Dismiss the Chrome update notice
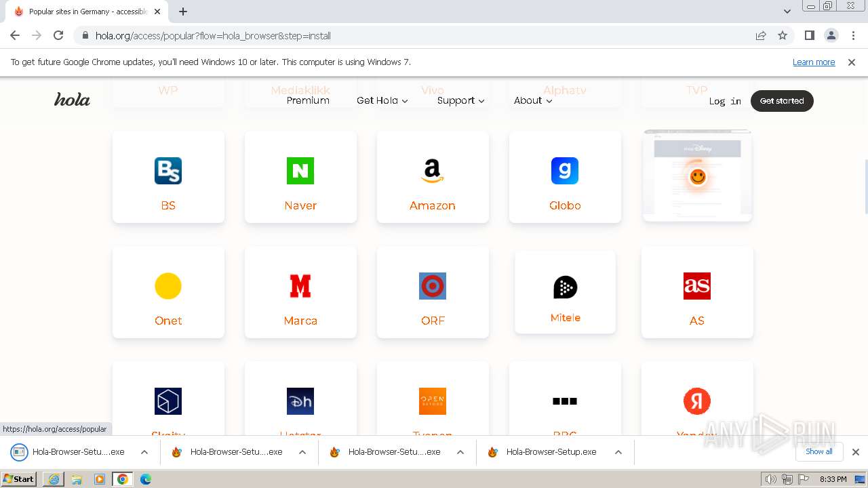The image size is (868, 488). coord(852,62)
